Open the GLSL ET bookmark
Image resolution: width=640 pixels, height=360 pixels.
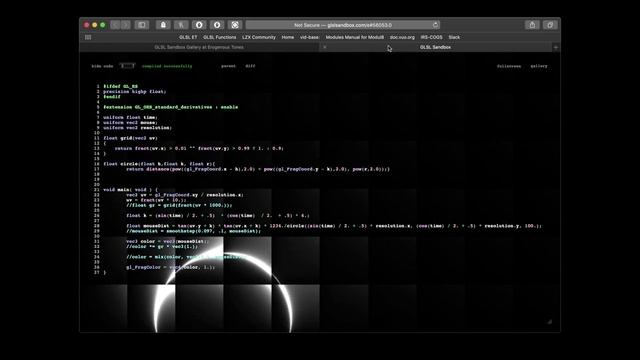point(188,37)
